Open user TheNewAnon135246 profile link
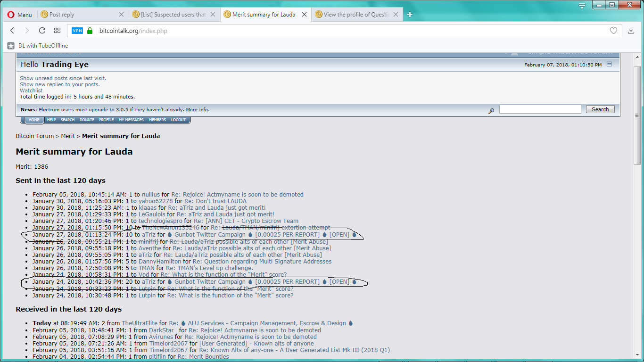The width and height of the screenshot is (644, 362). (171, 227)
